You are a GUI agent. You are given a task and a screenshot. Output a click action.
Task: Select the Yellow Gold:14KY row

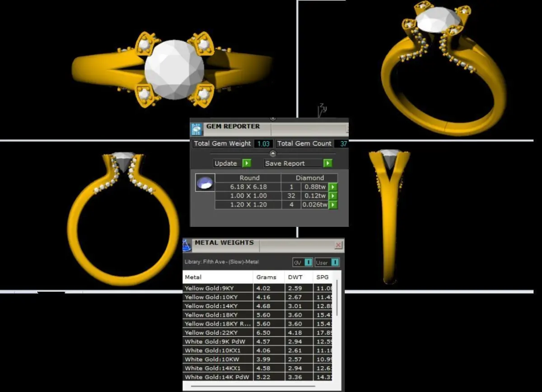point(257,306)
